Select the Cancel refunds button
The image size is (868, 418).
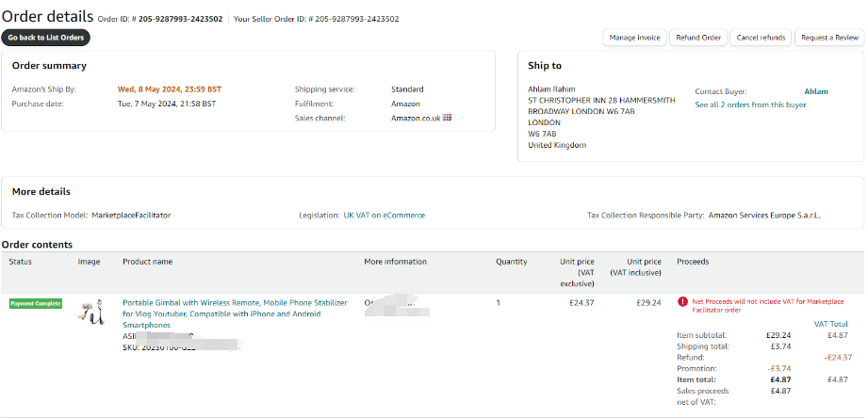point(761,38)
